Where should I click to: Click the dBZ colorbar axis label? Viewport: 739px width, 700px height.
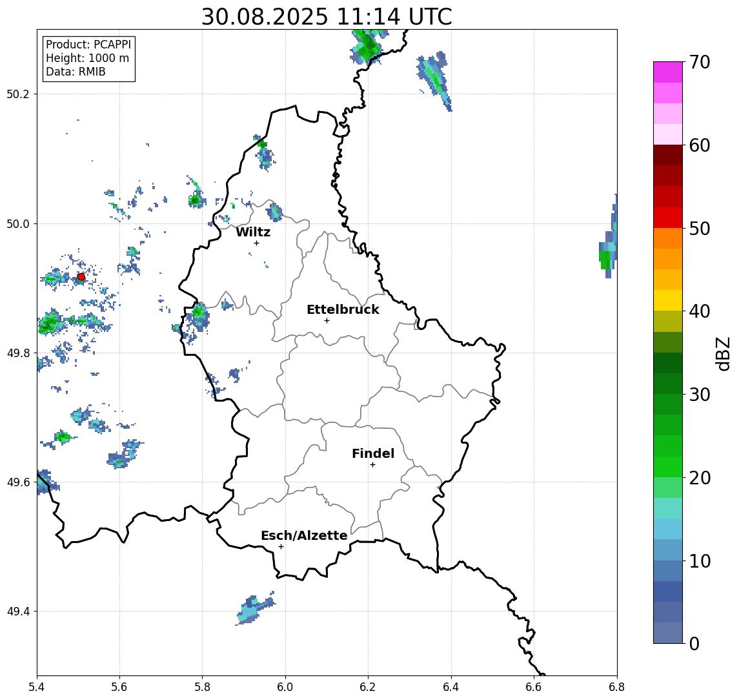tap(722, 353)
